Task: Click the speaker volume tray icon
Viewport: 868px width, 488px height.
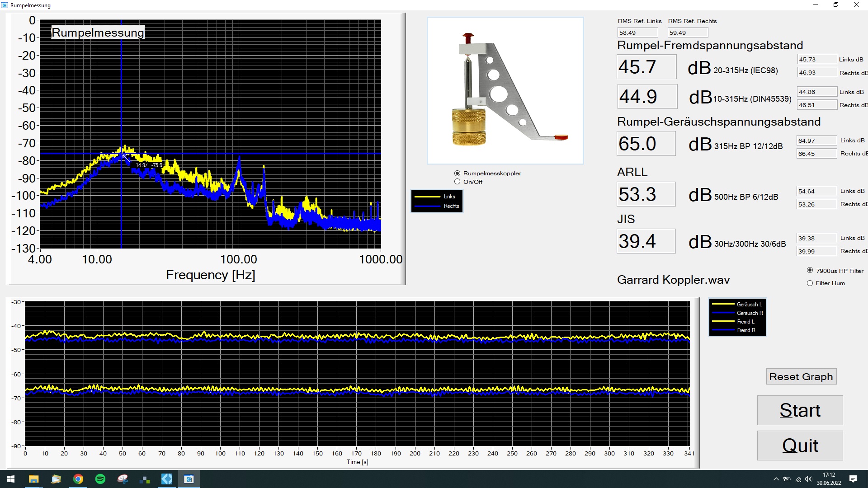Action: click(808, 479)
